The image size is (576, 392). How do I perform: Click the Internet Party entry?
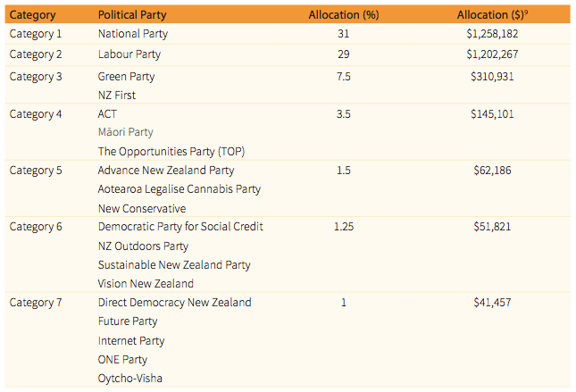(131, 340)
